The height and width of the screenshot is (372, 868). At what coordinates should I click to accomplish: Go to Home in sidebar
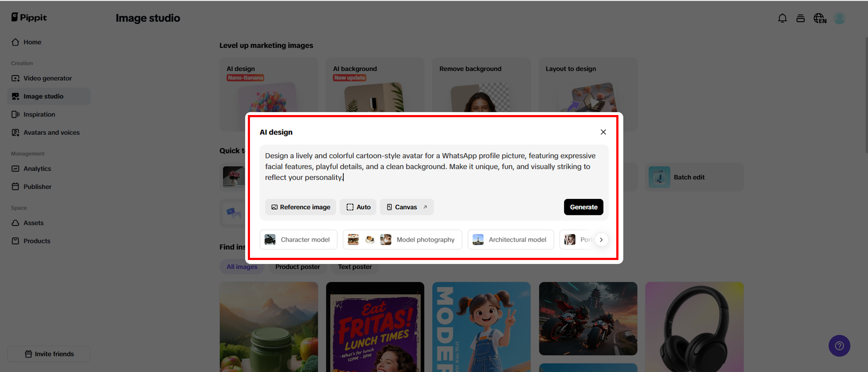pyautogui.click(x=49, y=42)
